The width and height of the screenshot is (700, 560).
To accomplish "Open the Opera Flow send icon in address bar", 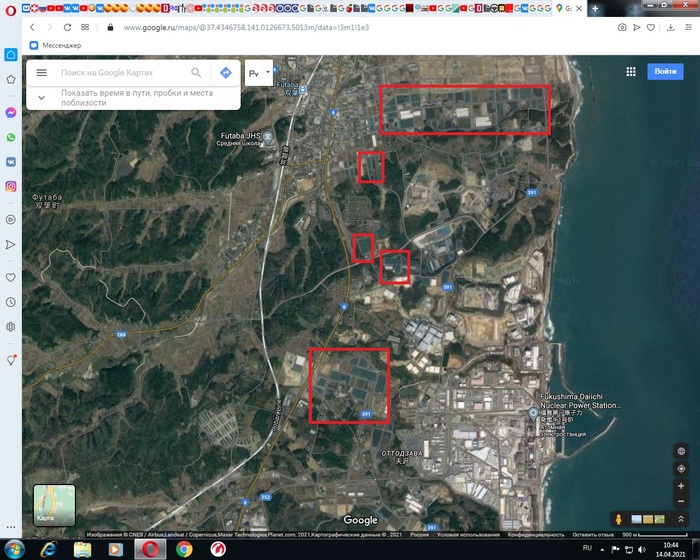I will click(x=637, y=27).
